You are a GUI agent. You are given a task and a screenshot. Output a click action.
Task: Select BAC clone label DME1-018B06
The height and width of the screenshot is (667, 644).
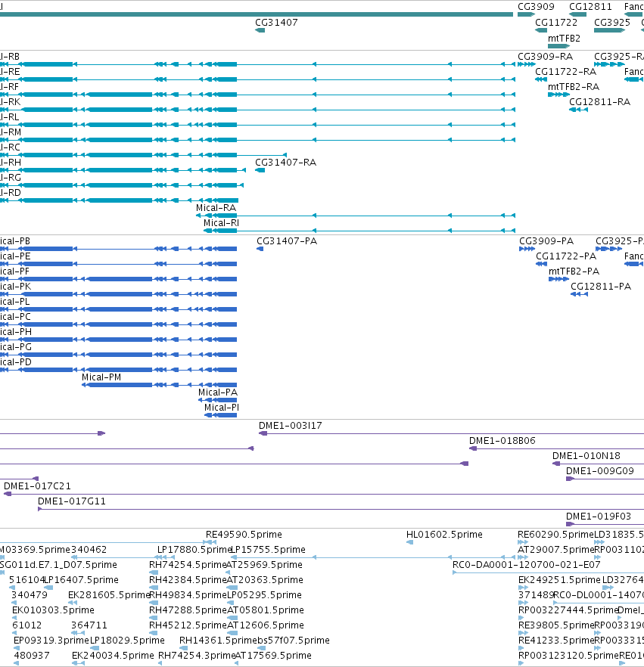(x=502, y=441)
